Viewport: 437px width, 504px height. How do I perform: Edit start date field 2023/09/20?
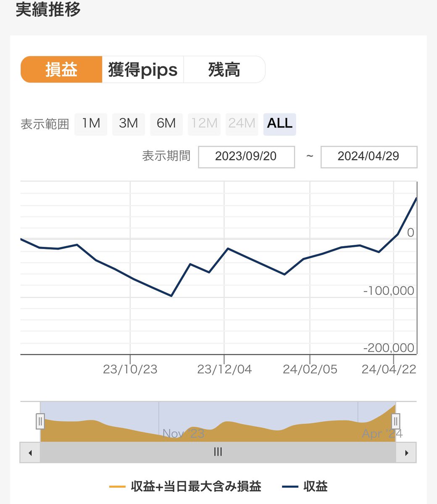[x=246, y=157]
